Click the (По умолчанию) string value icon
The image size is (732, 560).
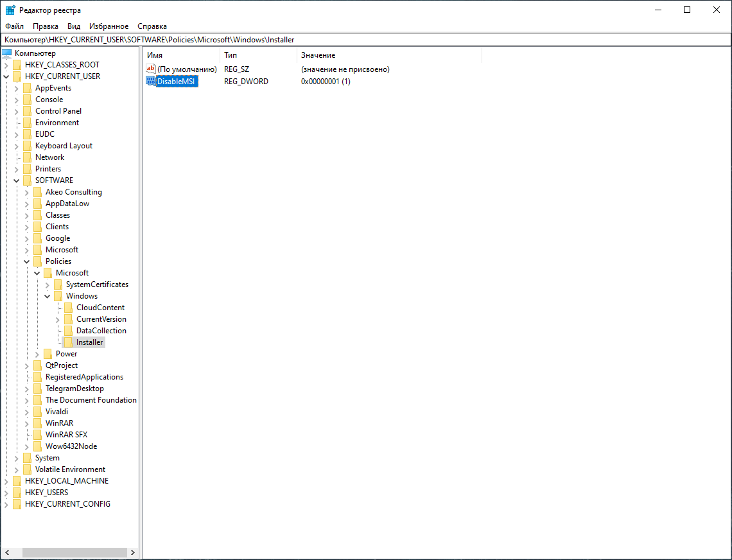pyautogui.click(x=151, y=69)
